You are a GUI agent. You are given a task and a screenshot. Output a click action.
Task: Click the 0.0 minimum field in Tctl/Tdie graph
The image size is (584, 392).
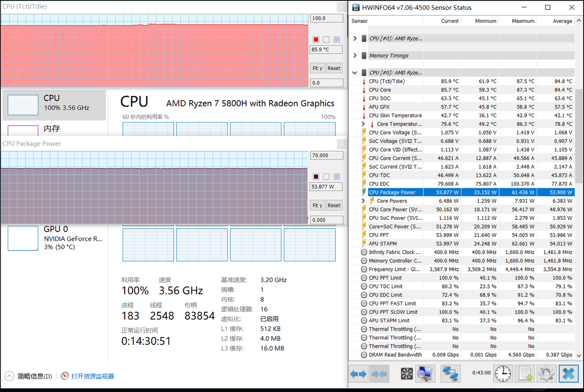(326, 83)
